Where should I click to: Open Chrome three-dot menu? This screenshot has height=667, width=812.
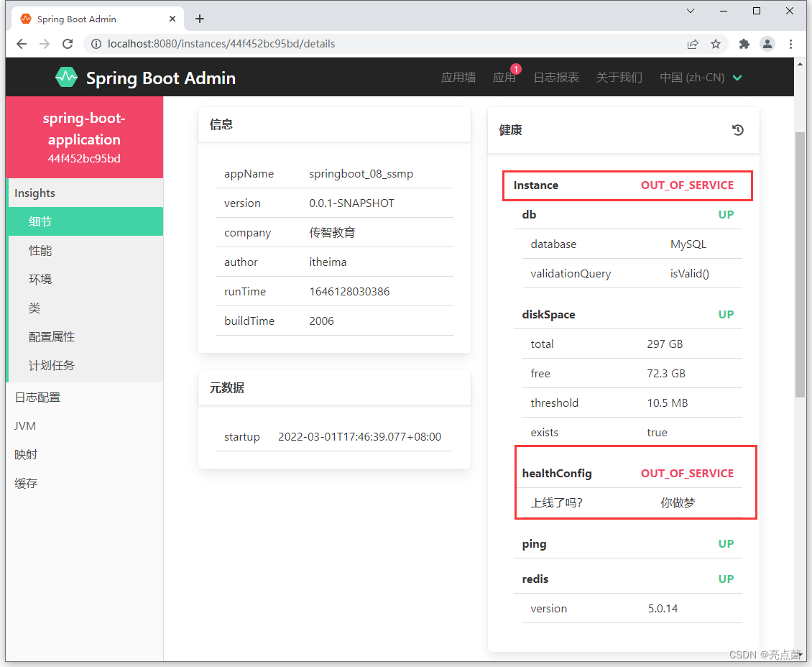pos(790,44)
